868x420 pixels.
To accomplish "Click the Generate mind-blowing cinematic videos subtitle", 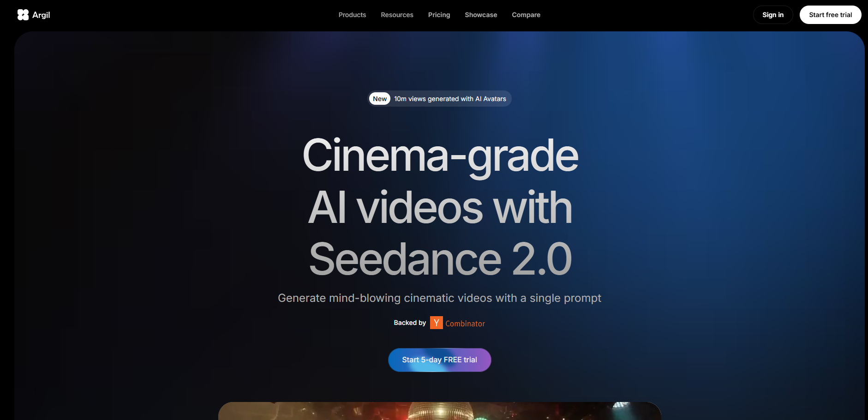I will coord(439,298).
